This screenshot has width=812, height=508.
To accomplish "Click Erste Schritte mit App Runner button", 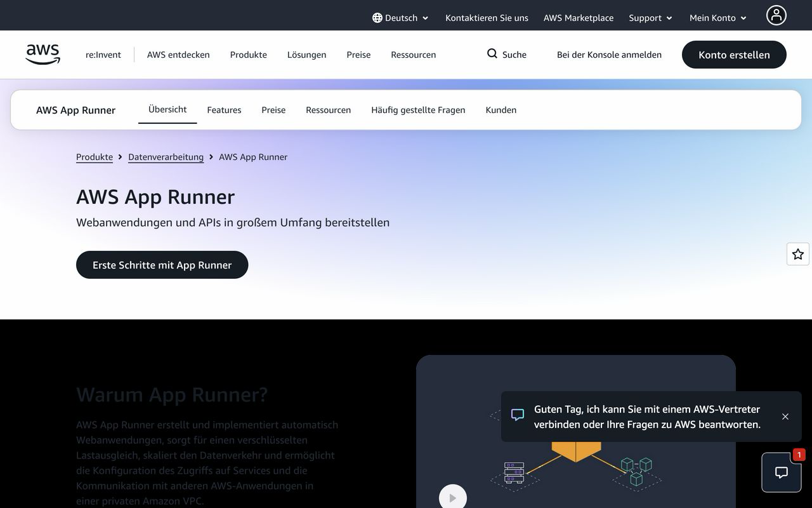I will (x=162, y=265).
